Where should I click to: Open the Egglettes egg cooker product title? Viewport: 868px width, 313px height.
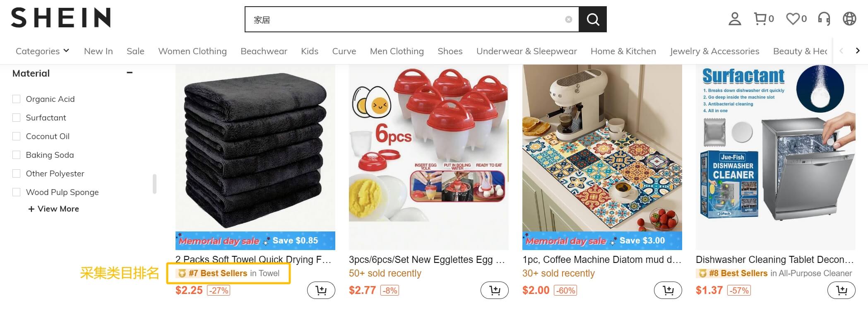click(x=427, y=260)
